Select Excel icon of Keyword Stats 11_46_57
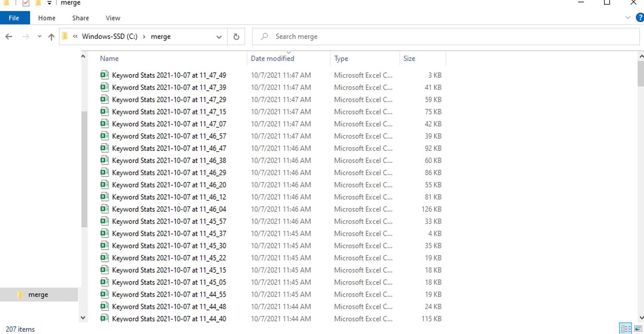 pyautogui.click(x=105, y=136)
